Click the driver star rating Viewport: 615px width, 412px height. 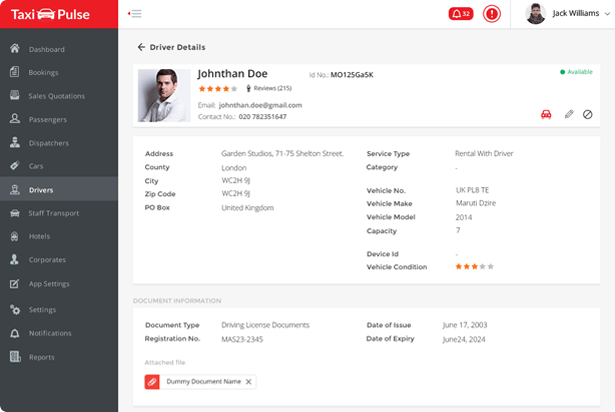tap(218, 89)
